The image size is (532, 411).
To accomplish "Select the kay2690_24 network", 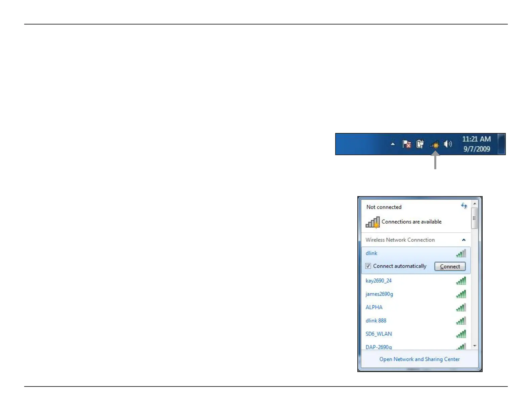I will tap(416, 281).
